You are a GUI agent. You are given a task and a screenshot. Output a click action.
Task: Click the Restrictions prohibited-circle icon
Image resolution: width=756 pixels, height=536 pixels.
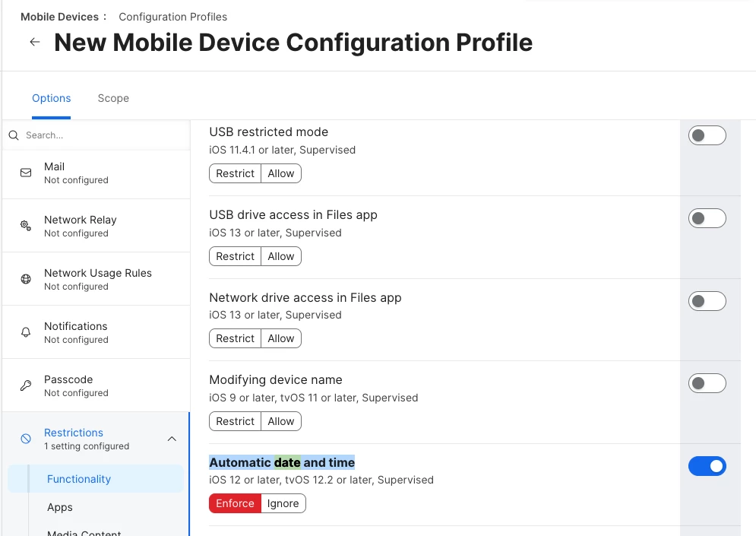26,439
